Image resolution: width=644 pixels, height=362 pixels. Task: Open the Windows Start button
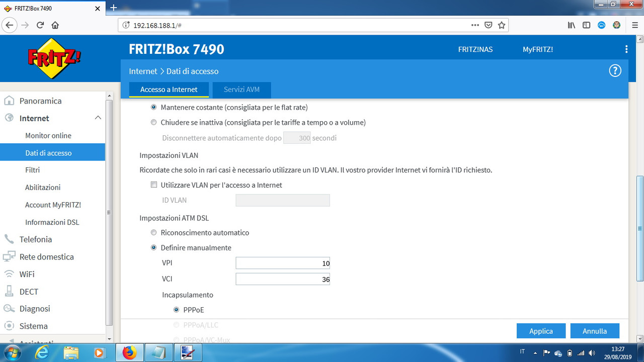pyautogui.click(x=11, y=353)
